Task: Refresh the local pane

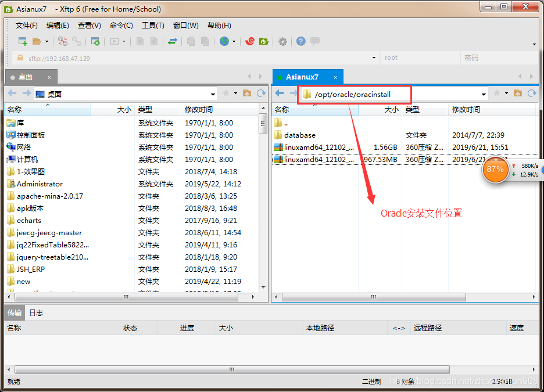Action: tap(261, 93)
